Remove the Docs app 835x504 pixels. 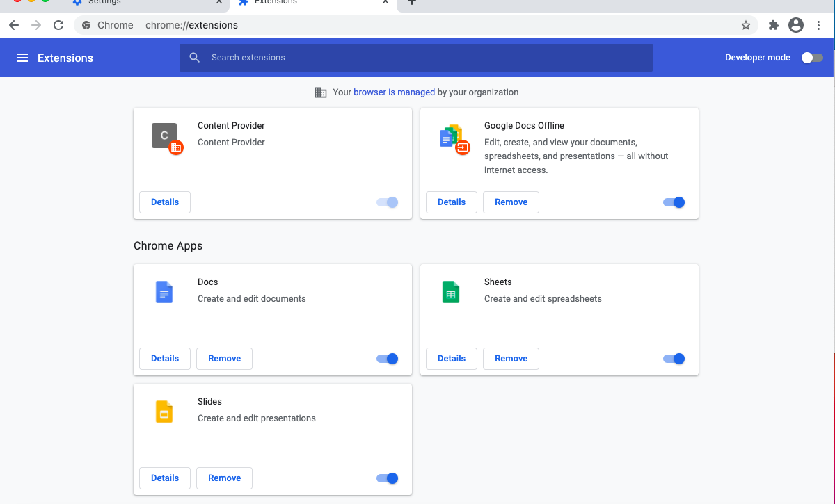pyautogui.click(x=225, y=359)
